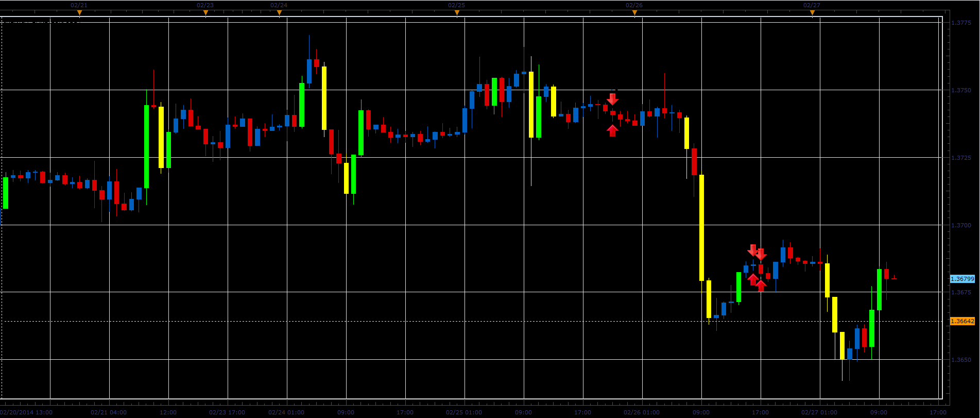Click the lone red up arrow below 1.3750
Screen dimensions: 980x418
(612, 131)
